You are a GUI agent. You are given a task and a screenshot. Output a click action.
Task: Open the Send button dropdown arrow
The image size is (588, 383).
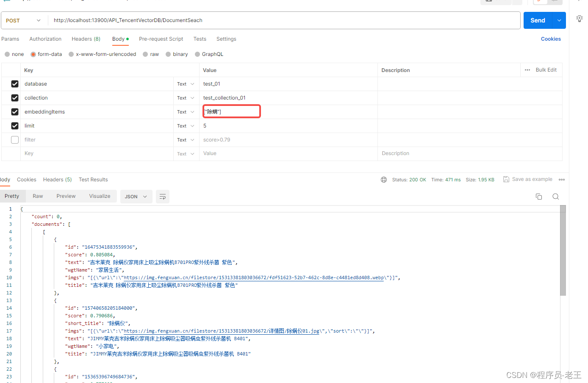tap(559, 20)
